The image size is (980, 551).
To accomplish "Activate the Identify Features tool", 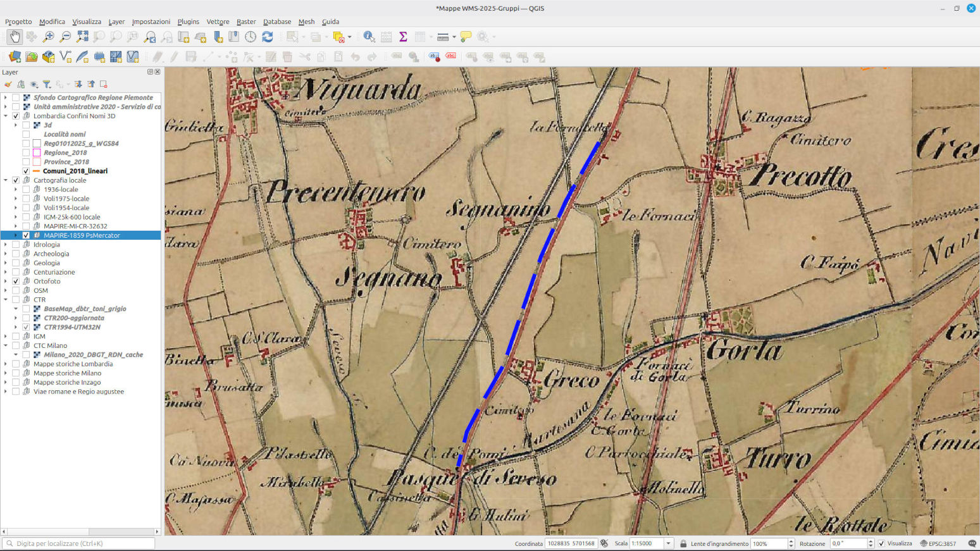I will click(x=369, y=37).
